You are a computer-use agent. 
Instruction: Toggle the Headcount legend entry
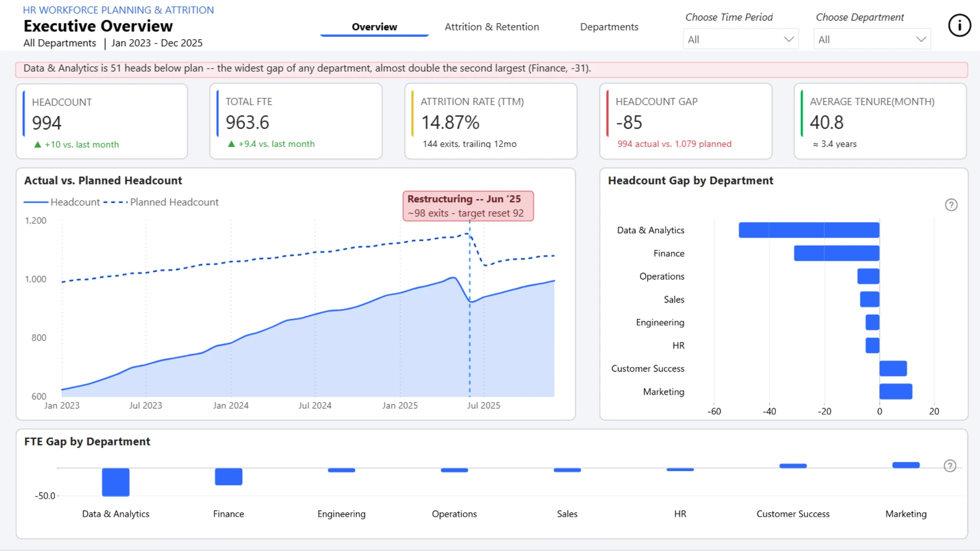point(62,202)
